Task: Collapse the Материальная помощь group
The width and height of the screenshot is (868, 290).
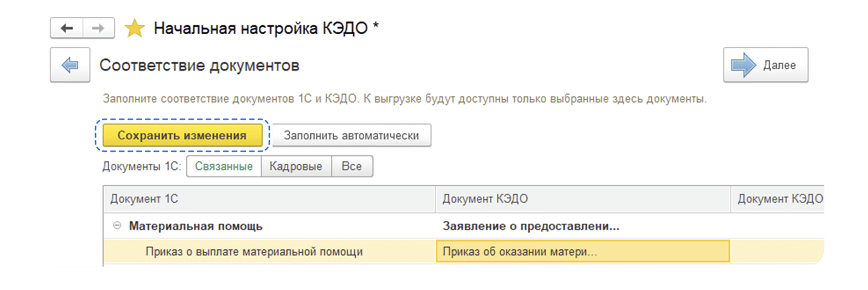Action: click(x=117, y=225)
